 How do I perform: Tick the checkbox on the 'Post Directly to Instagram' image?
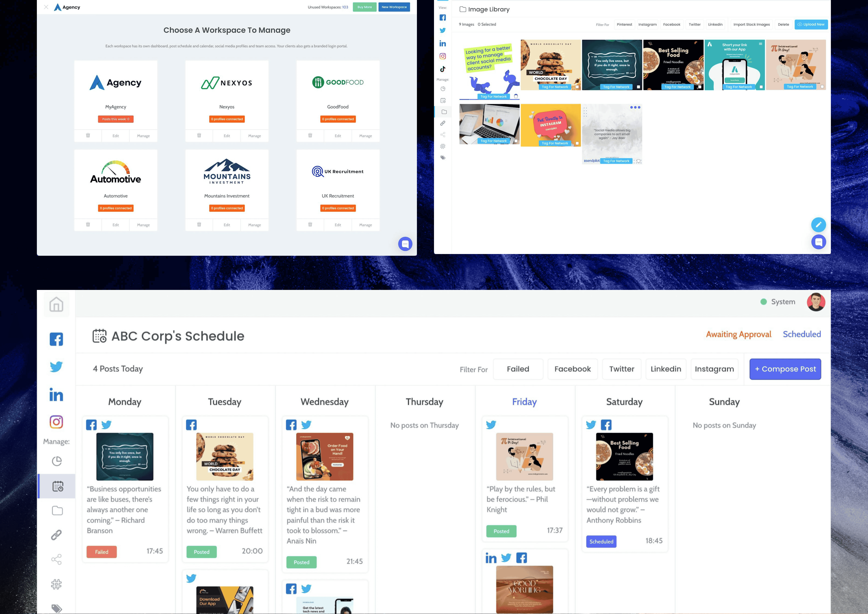(577, 143)
